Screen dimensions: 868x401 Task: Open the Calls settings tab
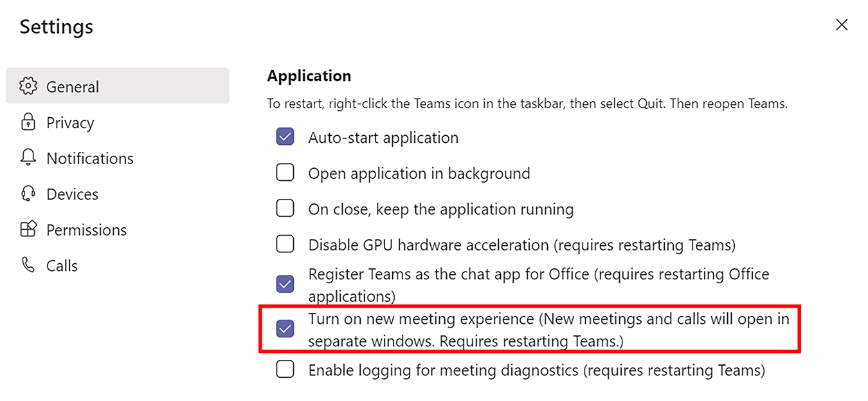click(x=62, y=266)
